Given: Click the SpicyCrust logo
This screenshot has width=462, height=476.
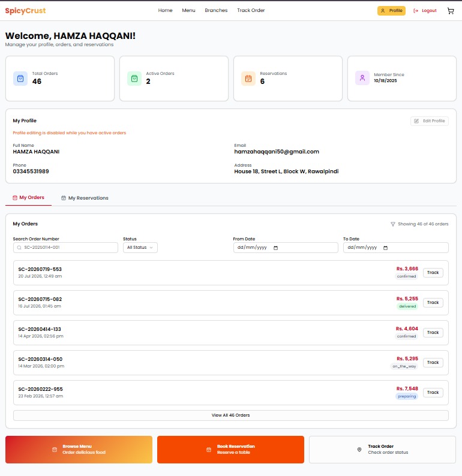Looking at the screenshot, I should coord(25,11).
